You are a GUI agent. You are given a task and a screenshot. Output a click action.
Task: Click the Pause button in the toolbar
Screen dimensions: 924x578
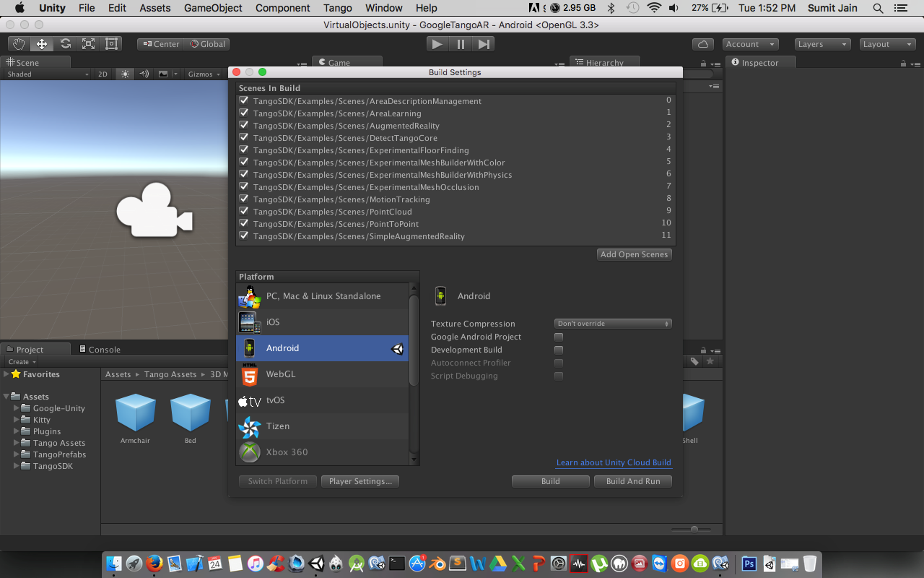tap(461, 44)
